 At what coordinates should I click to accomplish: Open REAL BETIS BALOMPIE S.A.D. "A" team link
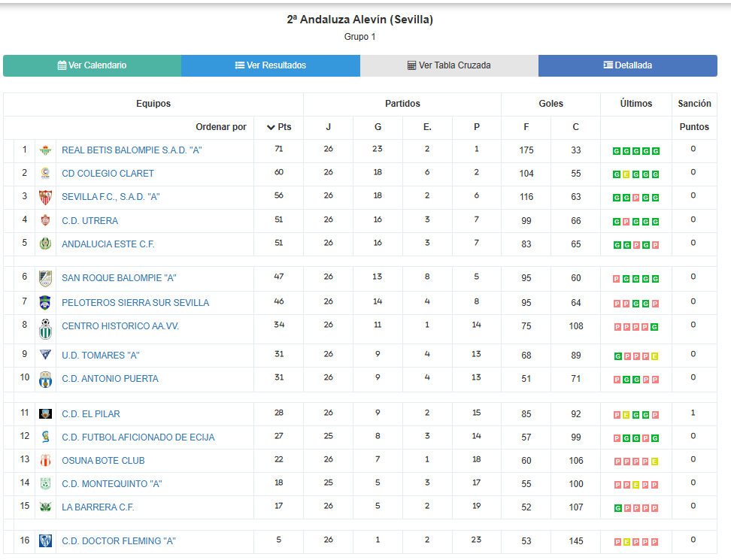click(132, 150)
